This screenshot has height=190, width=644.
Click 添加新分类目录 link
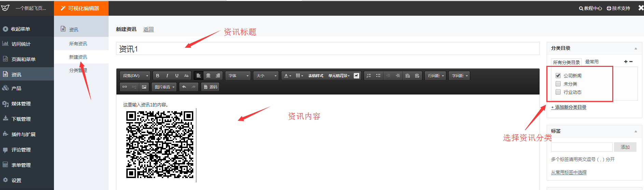click(569, 107)
